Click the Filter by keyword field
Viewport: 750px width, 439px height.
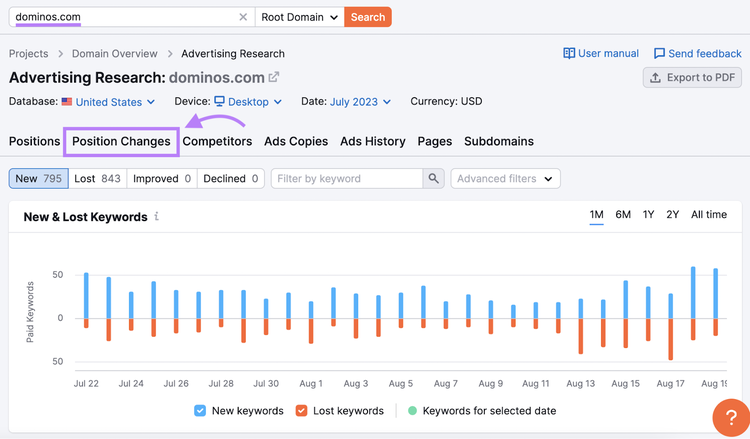coord(347,178)
